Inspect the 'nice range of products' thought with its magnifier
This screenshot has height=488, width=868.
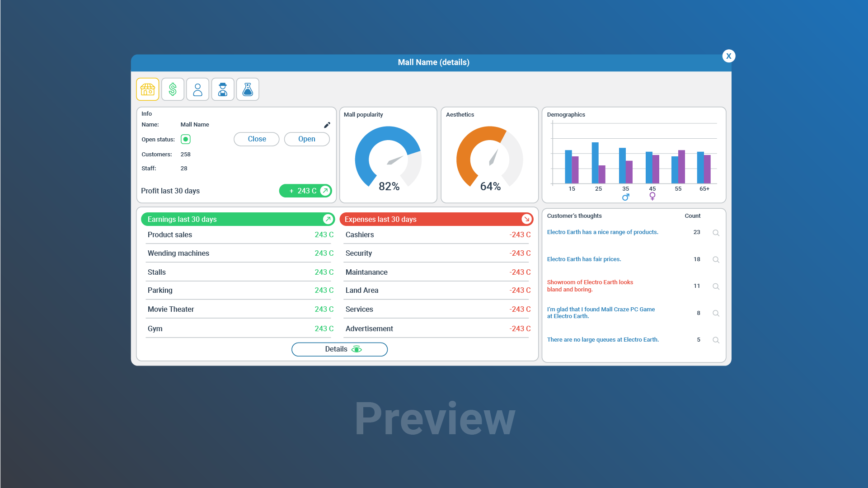click(x=716, y=233)
